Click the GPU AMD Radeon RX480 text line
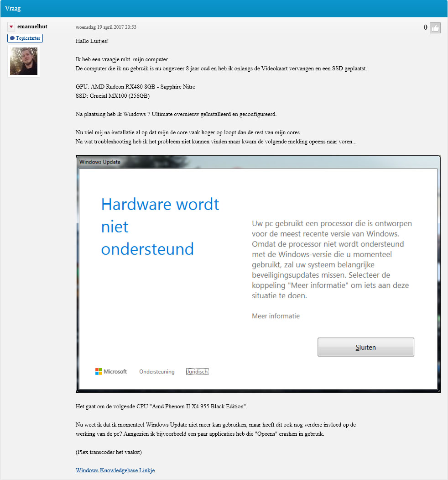This screenshot has width=448, height=480. [135, 87]
